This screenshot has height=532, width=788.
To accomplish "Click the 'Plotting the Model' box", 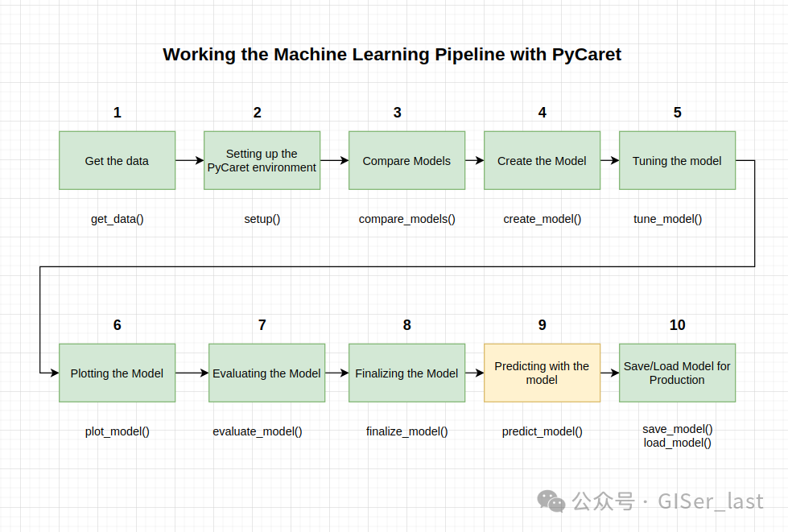I will (x=117, y=373).
